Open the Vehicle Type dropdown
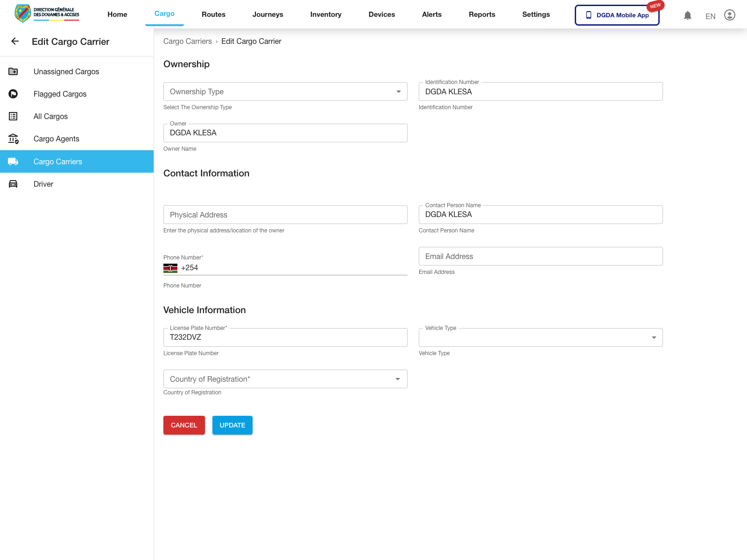This screenshot has width=747, height=560. 540,337
